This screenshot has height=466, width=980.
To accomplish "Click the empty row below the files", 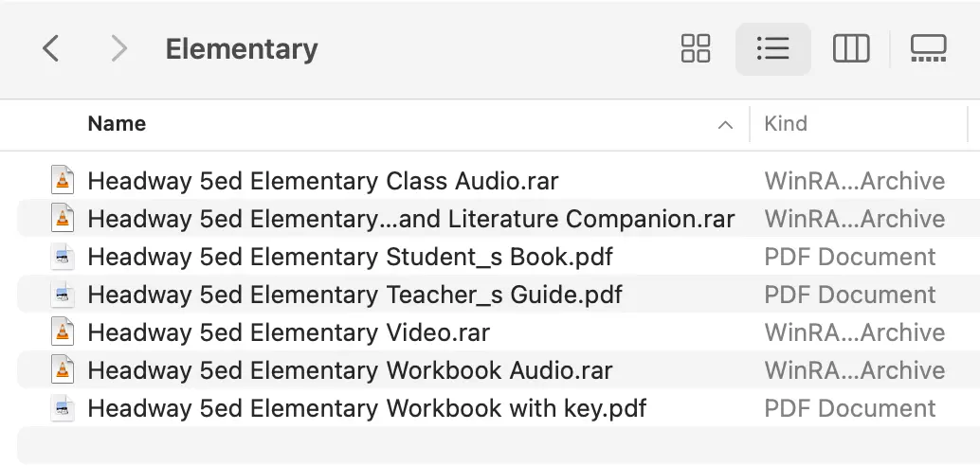I will 499,445.
